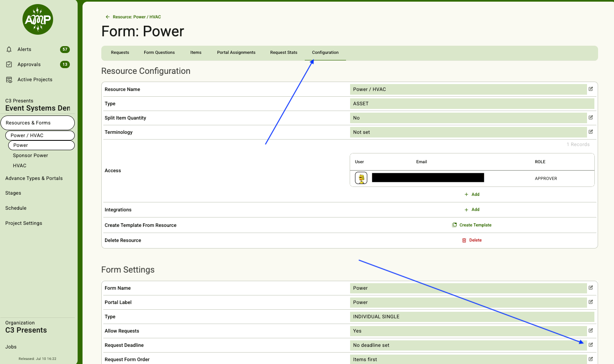Screen dimensions: 614x364
Task: Click the Alerts badge showing 57
Action: coord(65,49)
